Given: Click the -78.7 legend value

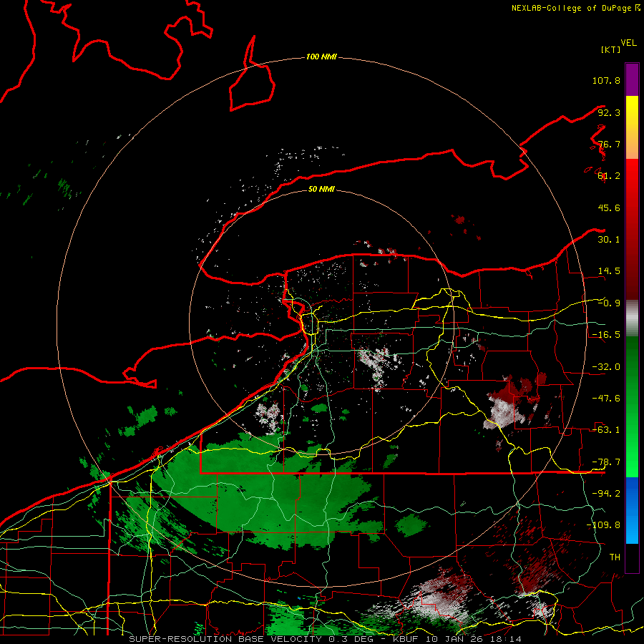Looking at the screenshot, I should [606, 462].
